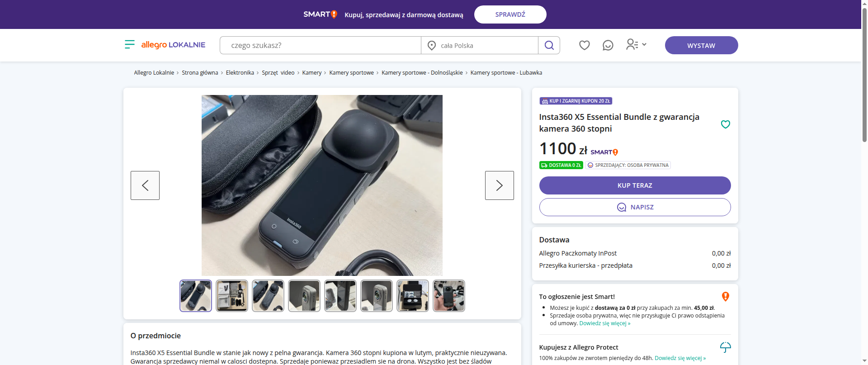Screen dimensions: 868x365
Task: Click the main camera product photo
Action: [322, 185]
